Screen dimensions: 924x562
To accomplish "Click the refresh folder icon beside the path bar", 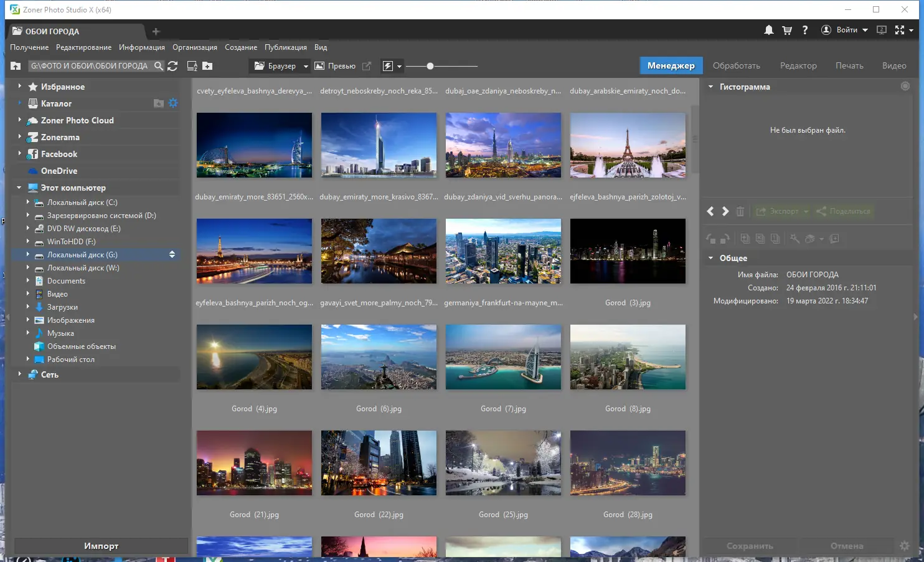I will click(x=173, y=65).
